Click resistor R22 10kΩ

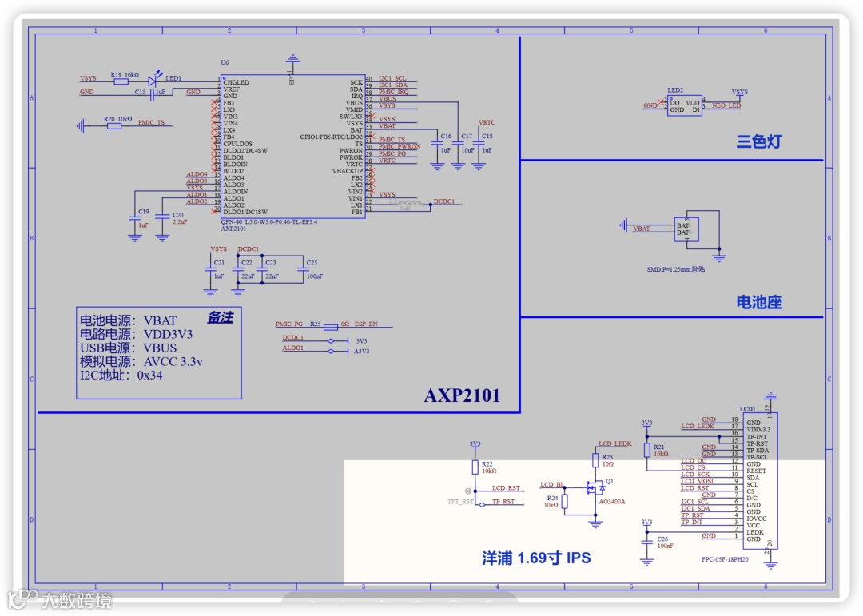(475, 467)
